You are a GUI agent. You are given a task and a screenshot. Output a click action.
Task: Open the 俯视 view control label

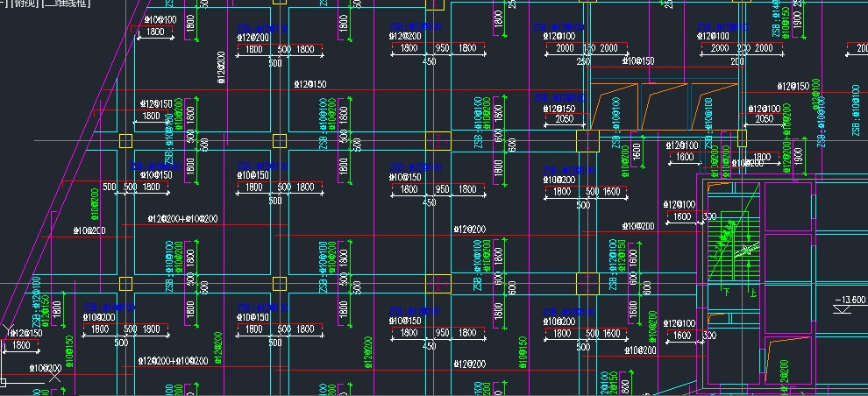(25, 5)
